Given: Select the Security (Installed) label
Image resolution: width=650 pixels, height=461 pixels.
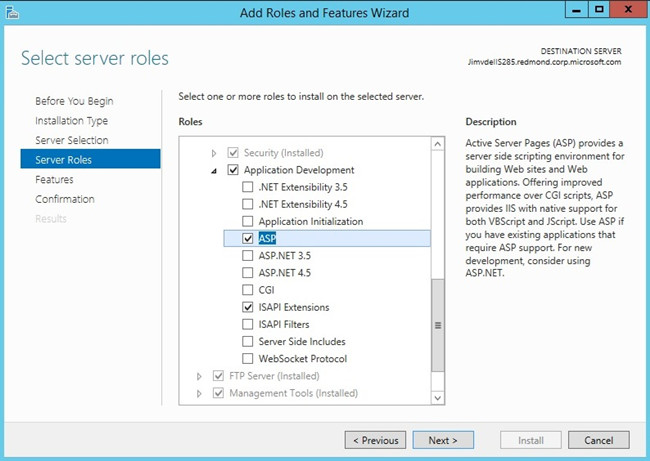Looking at the screenshot, I should (284, 153).
